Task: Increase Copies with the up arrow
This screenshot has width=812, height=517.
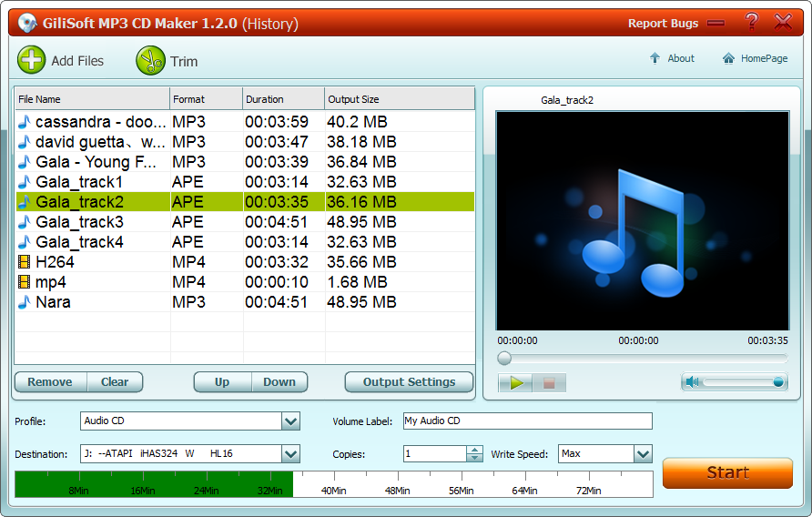Action: 474,450
